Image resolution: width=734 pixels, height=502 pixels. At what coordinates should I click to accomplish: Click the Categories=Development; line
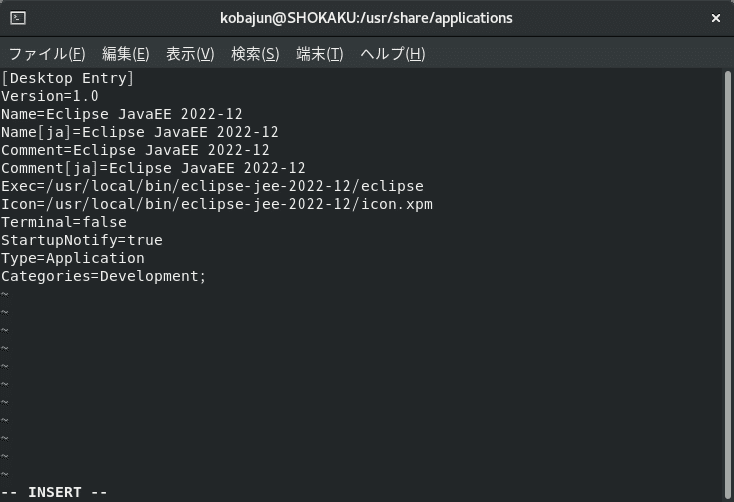click(103, 276)
